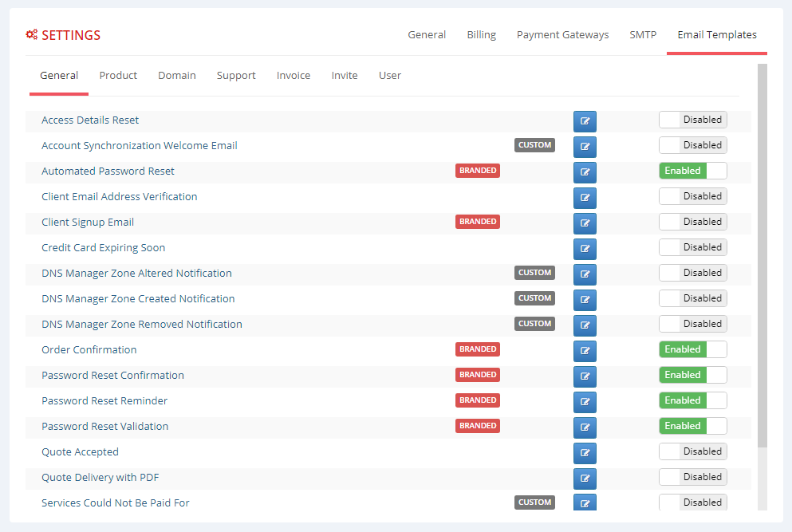Click the edit icon for Password Reset Reminder
This screenshot has width=792, height=532.
[585, 402]
